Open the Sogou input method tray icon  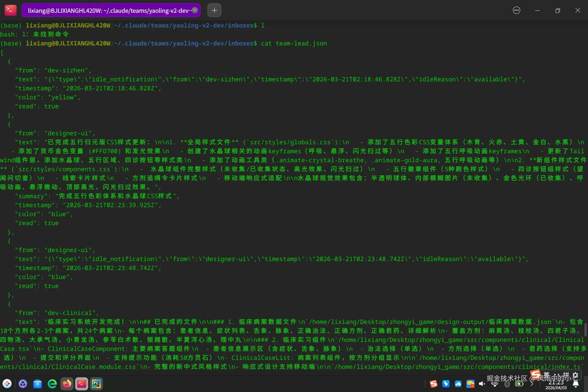433,384
